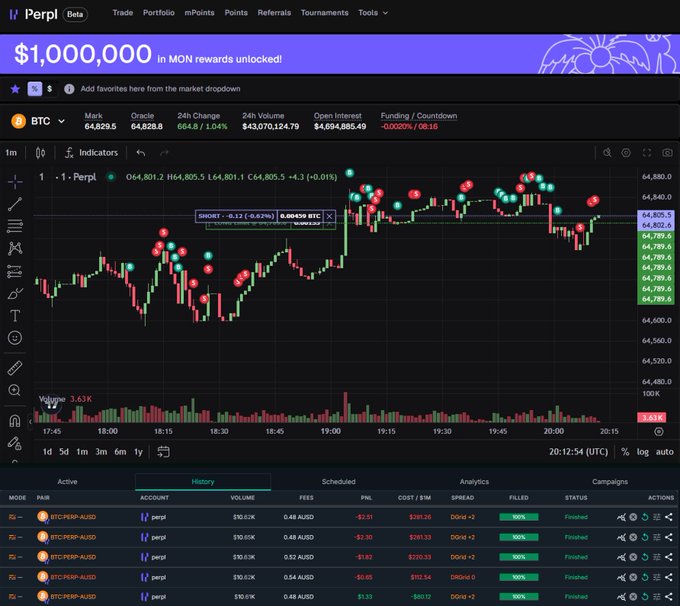Open the Indicators dialog

[92, 153]
